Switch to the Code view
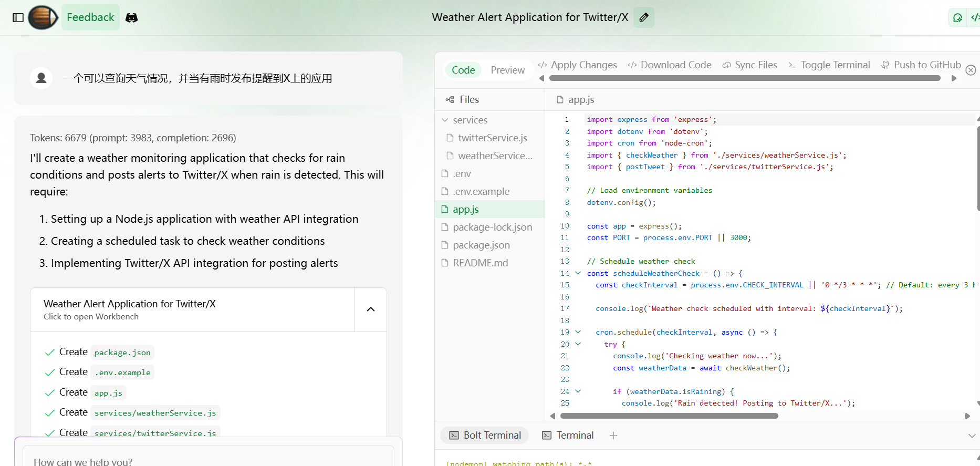980x466 pixels. click(463, 70)
